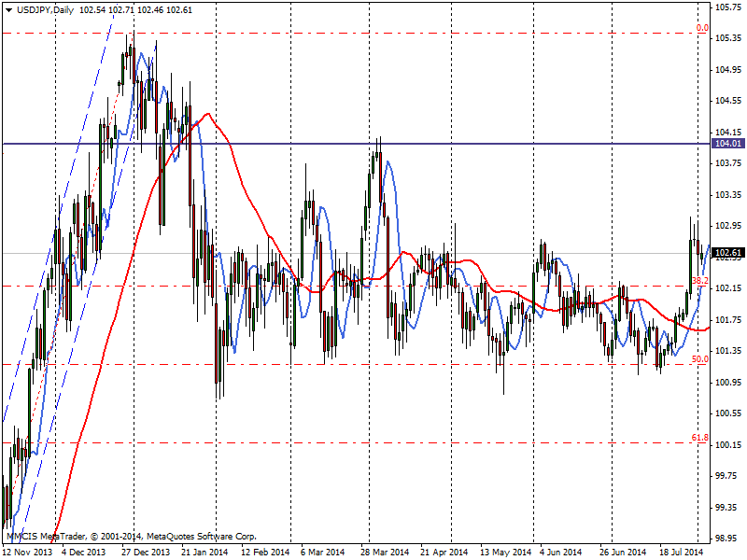Click the 101.35 price scale value
The width and height of the screenshot is (747, 560).
(728, 351)
